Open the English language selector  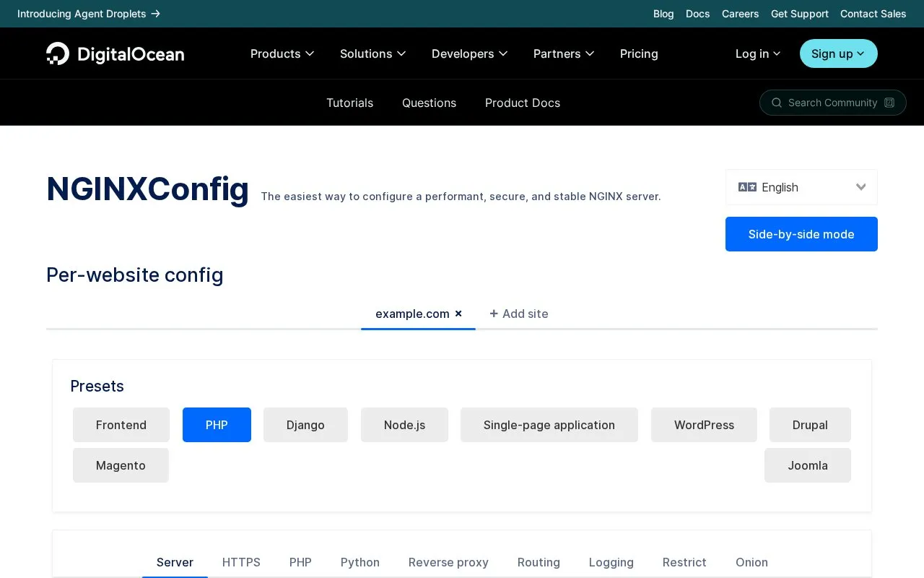[x=801, y=187]
